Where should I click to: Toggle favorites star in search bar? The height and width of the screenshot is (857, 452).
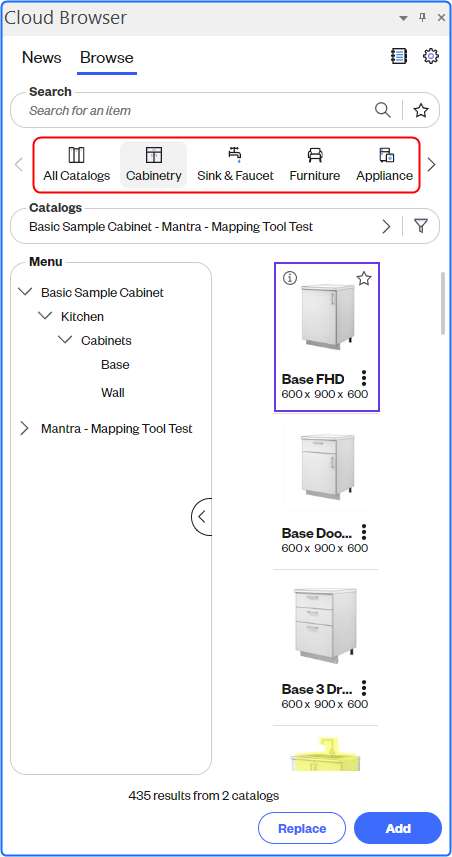tap(420, 110)
